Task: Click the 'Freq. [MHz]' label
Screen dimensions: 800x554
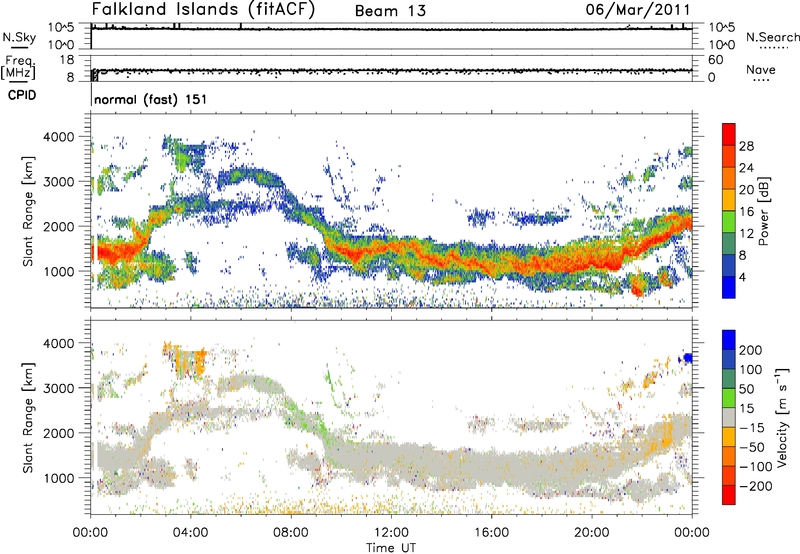Action: coord(18,67)
